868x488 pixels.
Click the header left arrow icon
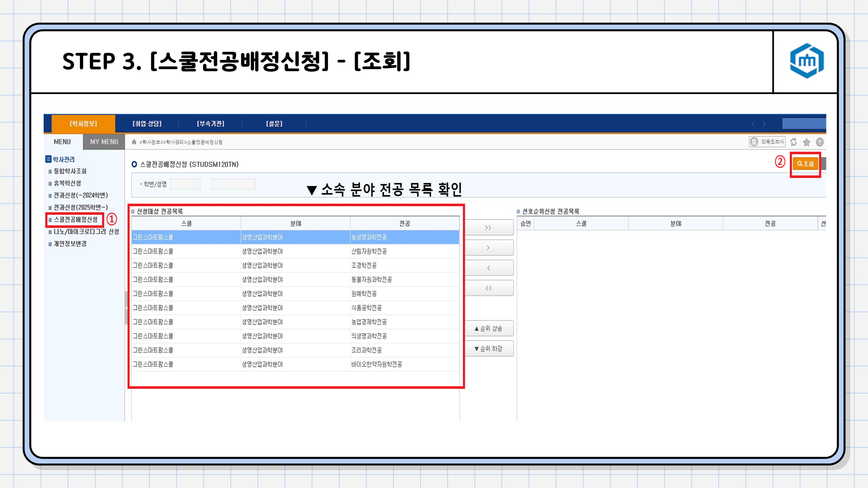(753, 124)
